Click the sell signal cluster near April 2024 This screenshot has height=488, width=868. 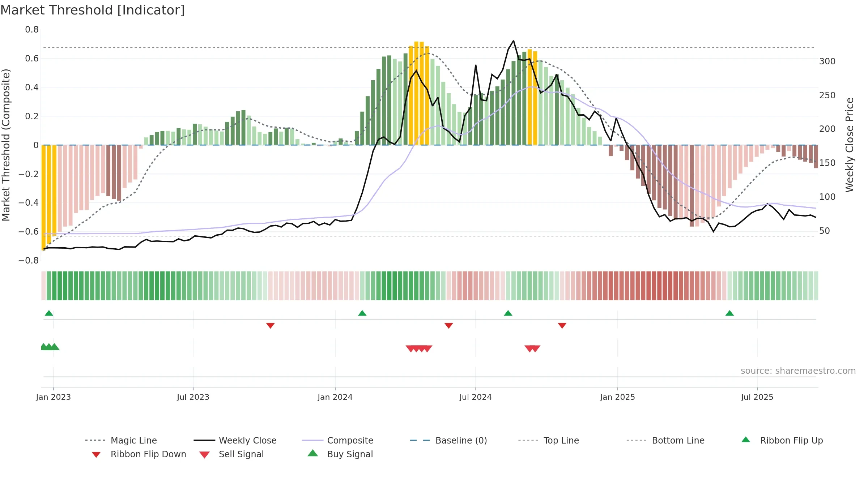(x=419, y=348)
